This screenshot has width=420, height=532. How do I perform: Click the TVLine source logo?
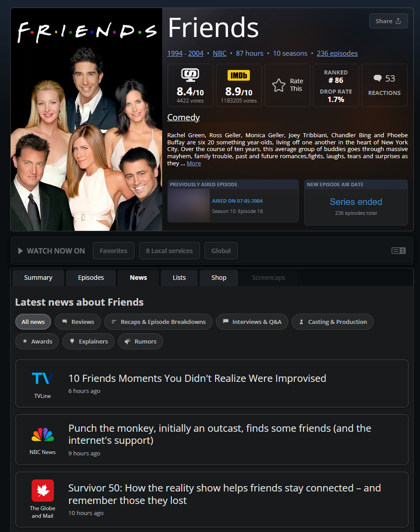click(43, 379)
